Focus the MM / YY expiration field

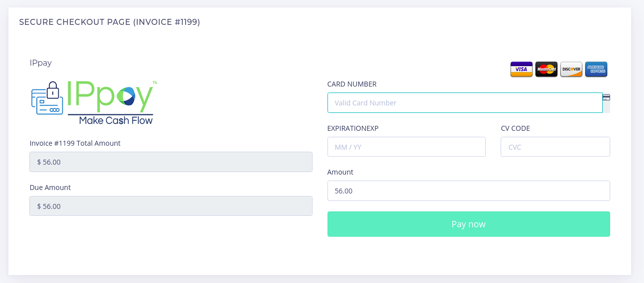(406, 147)
